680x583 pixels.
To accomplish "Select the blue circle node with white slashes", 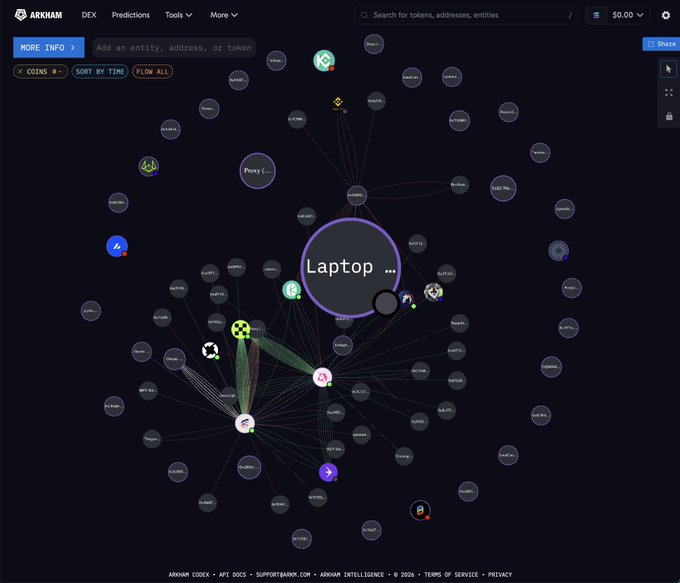I will 117,246.
